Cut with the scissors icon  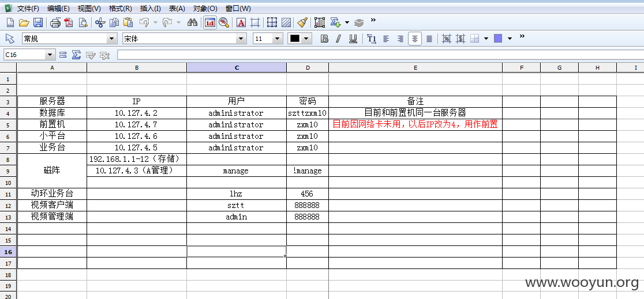(100, 22)
